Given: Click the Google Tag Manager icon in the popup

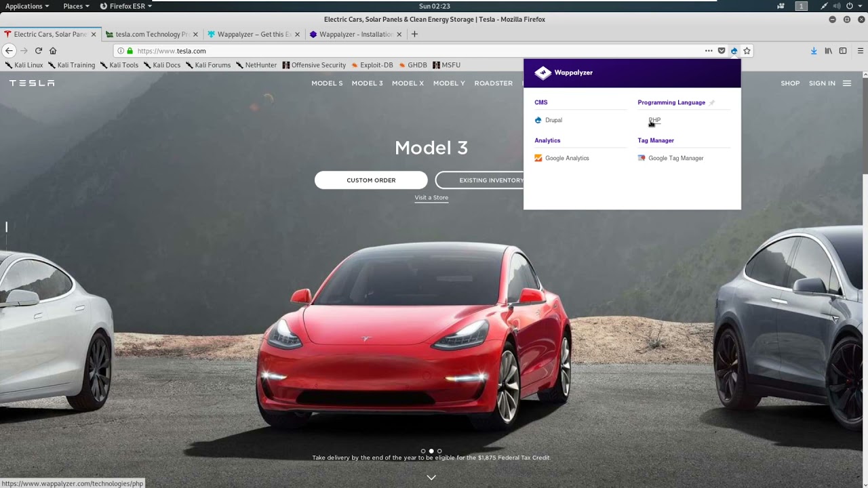Looking at the screenshot, I should pyautogui.click(x=642, y=158).
